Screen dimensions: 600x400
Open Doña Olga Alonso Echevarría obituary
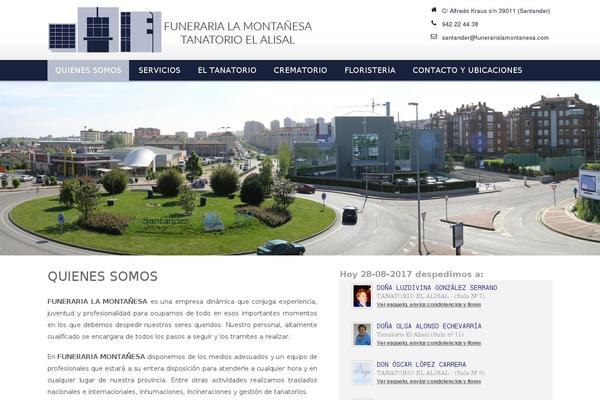[x=429, y=326]
